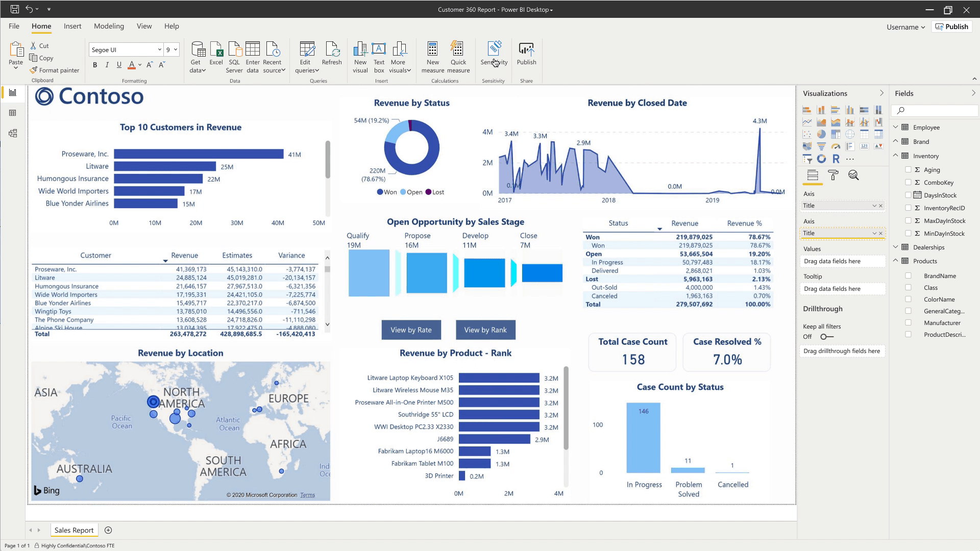Toggle the ComboKey checkbox in fields
The image size is (980, 551).
pyautogui.click(x=908, y=182)
